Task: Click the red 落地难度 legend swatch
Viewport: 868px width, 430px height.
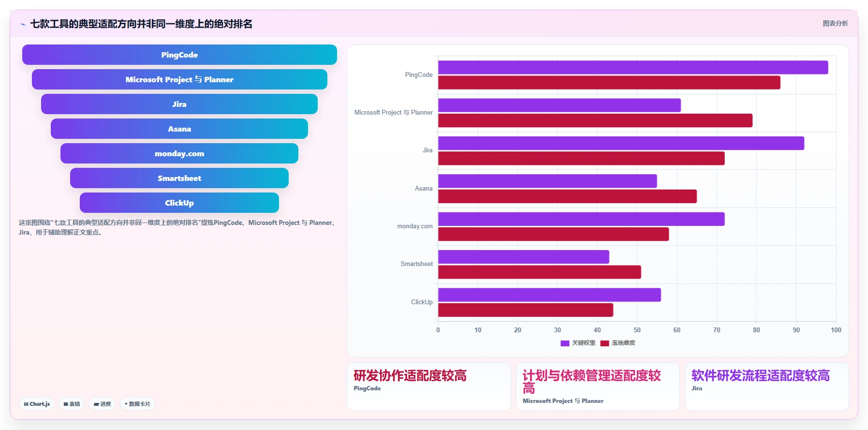Action: pyautogui.click(x=604, y=343)
